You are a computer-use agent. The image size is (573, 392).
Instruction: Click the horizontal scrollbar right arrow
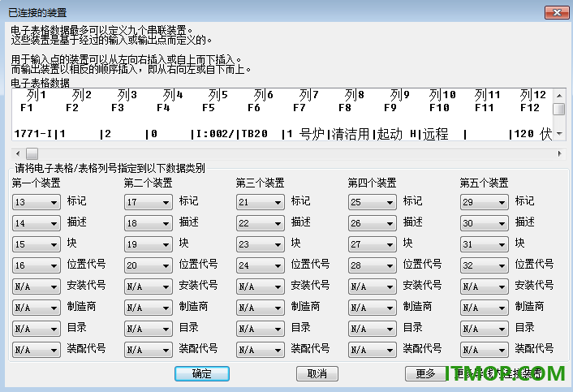click(559, 154)
